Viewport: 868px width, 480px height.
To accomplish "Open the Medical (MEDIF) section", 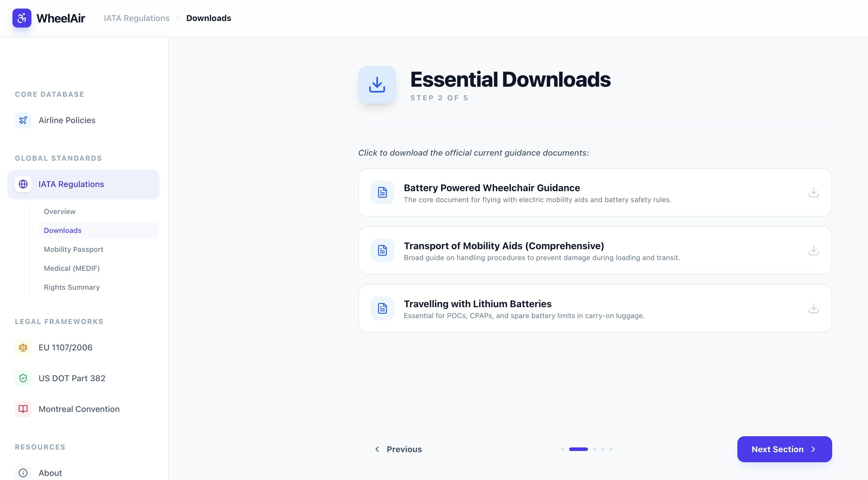I will [x=72, y=268].
